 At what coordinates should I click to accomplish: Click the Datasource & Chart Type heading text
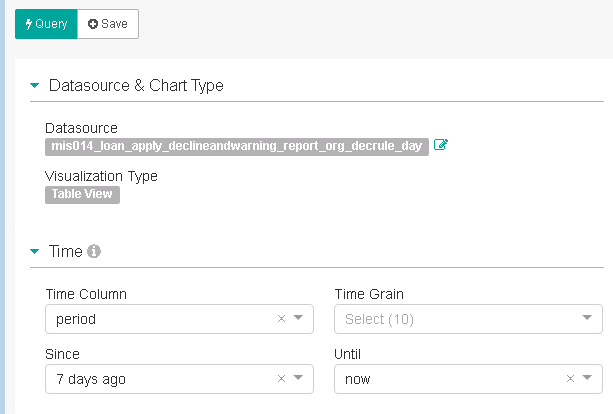click(x=136, y=86)
